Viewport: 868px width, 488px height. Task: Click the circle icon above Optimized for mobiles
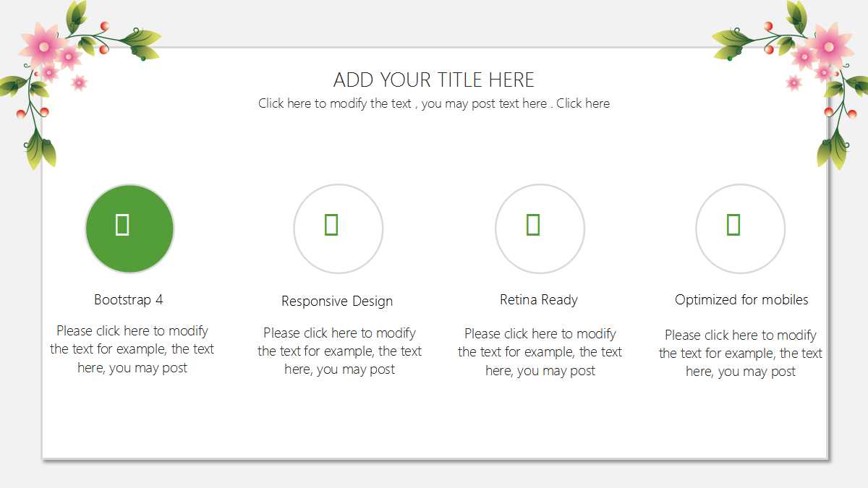click(x=740, y=228)
